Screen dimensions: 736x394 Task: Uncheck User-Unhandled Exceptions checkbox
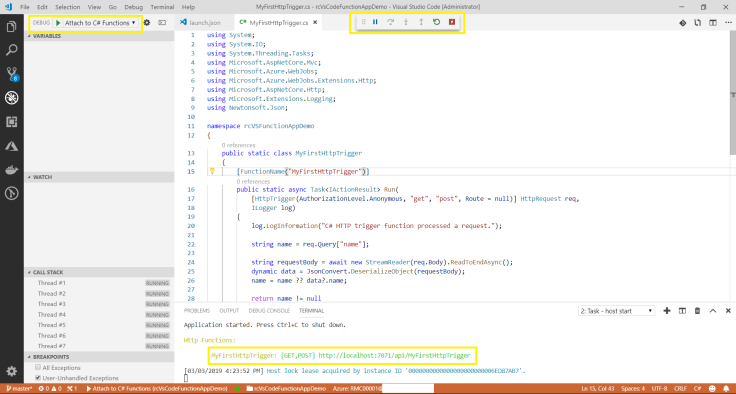[x=38, y=378]
